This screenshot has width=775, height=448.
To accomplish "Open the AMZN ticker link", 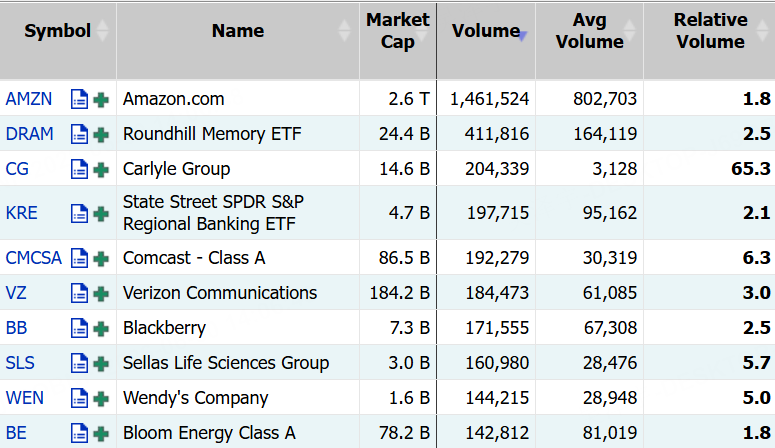I will click(29, 99).
